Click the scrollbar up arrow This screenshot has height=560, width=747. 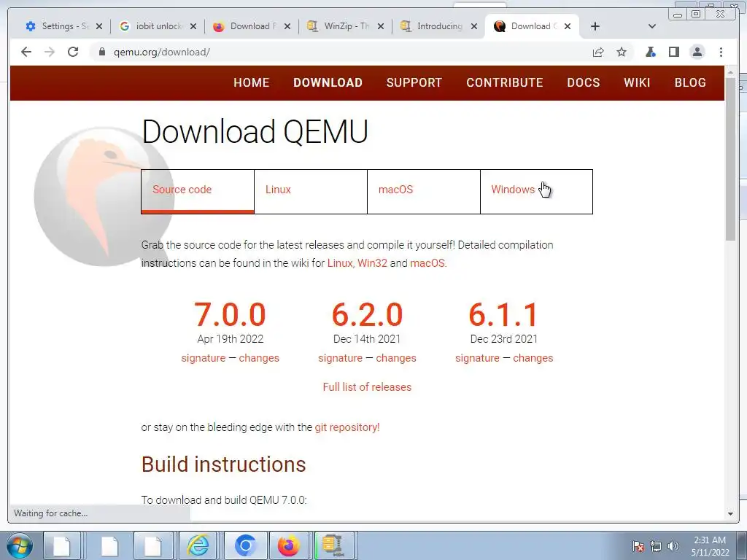[731, 72]
